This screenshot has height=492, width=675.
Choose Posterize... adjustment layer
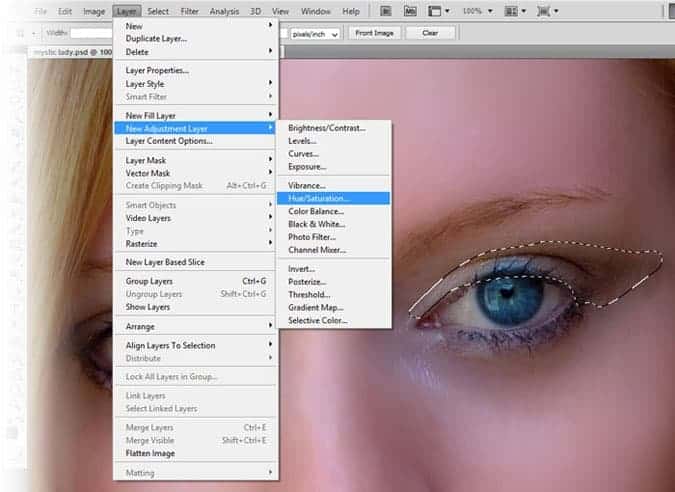(x=334, y=282)
